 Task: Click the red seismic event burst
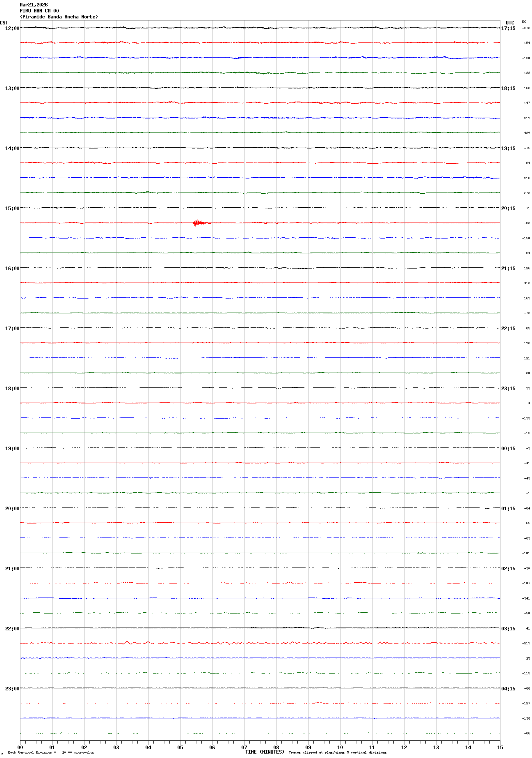(198, 223)
